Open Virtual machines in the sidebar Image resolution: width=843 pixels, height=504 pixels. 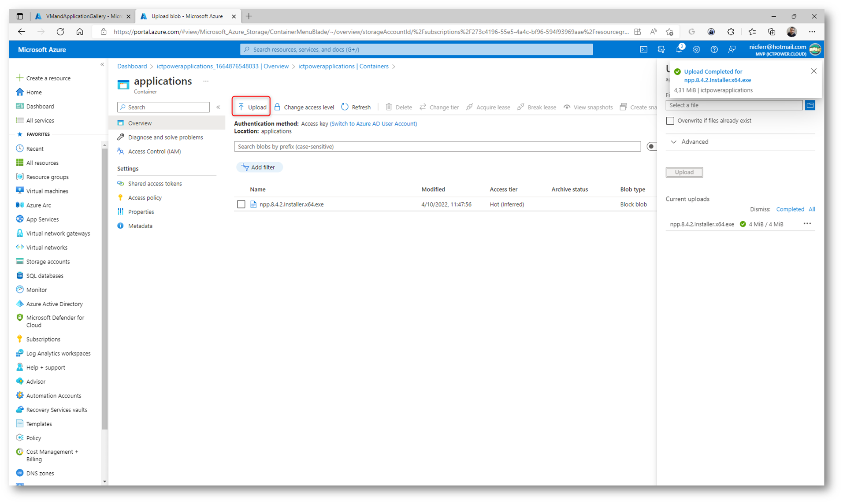click(x=47, y=191)
